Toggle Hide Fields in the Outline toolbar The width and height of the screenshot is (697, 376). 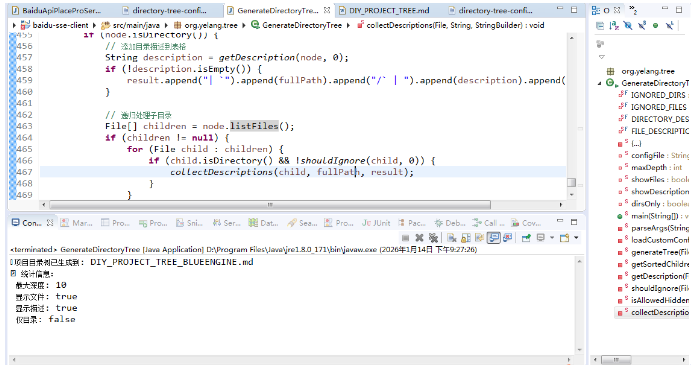coord(628,26)
